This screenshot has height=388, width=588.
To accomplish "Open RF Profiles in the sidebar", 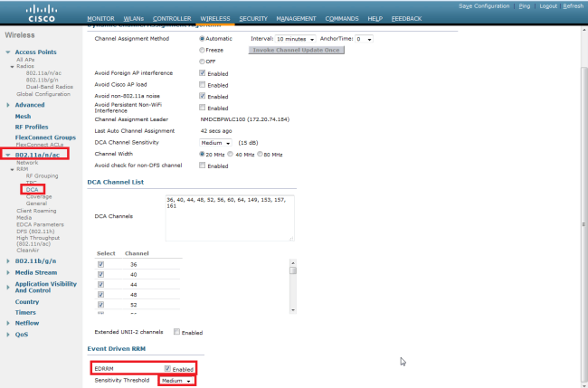I will (31, 127).
